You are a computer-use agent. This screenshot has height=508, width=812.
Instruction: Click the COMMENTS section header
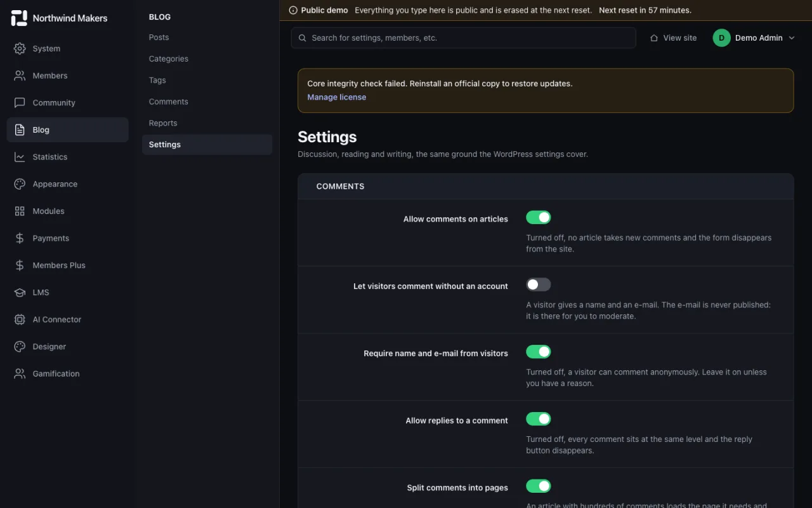tap(341, 187)
